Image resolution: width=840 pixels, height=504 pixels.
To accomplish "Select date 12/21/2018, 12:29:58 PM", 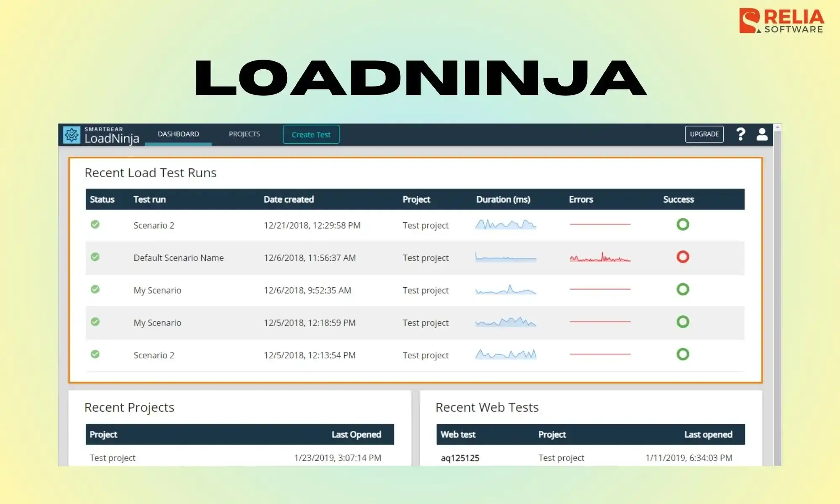I will 312,226.
